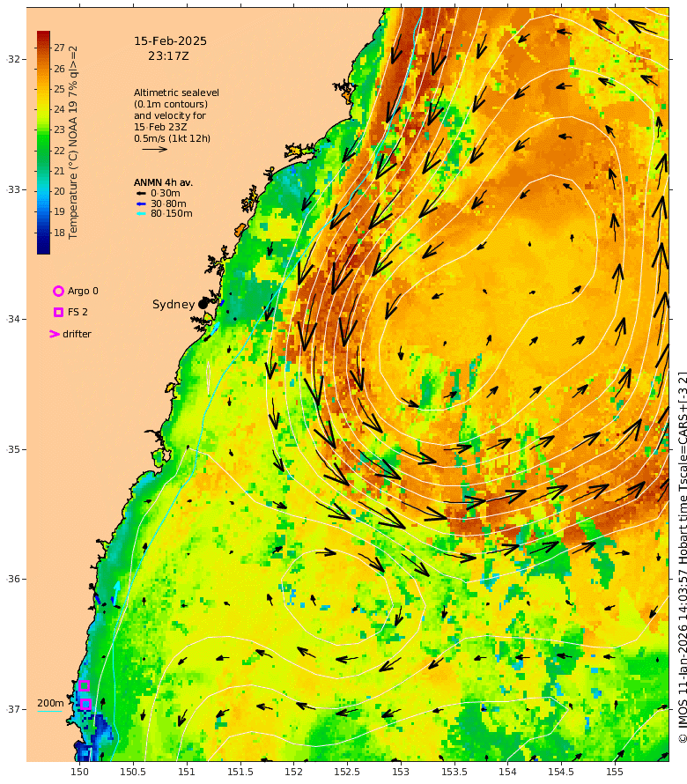Click the -35 latitude axis label

14,449
